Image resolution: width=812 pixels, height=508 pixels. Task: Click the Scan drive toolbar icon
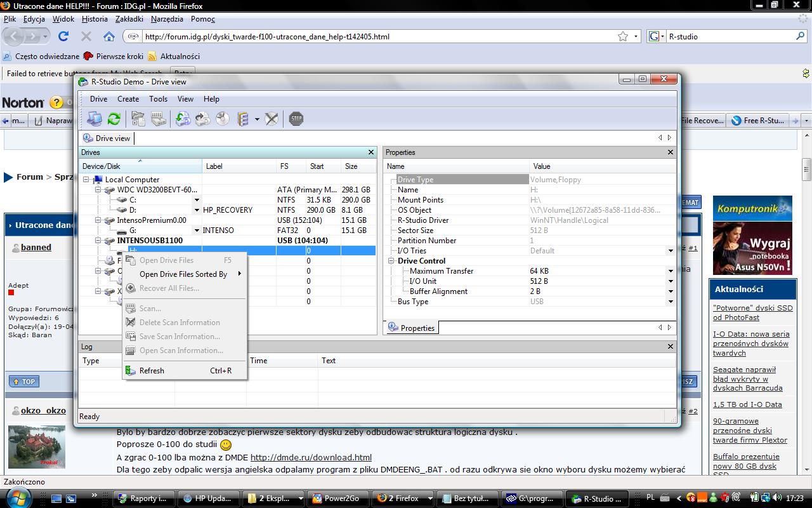pos(158,118)
